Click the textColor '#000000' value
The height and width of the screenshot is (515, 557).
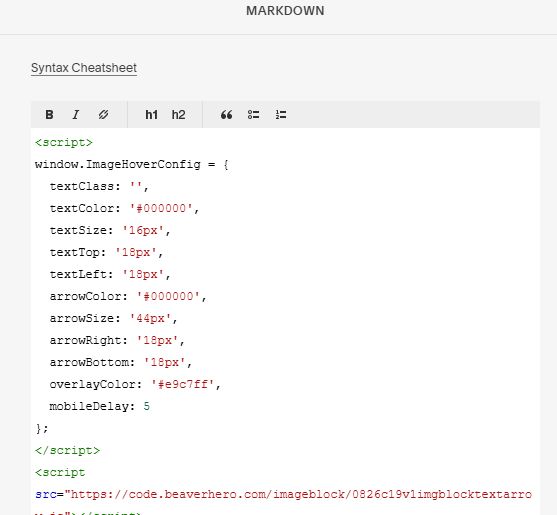[x=161, y=208]
